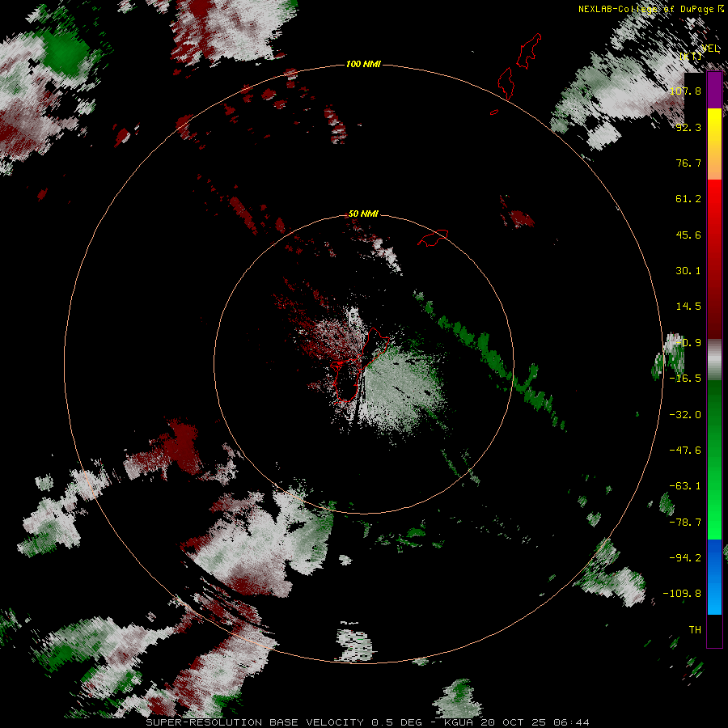Click the blue segment of the color bar
The height and width of the screenshot is (728, 728).
coord(714,577)
